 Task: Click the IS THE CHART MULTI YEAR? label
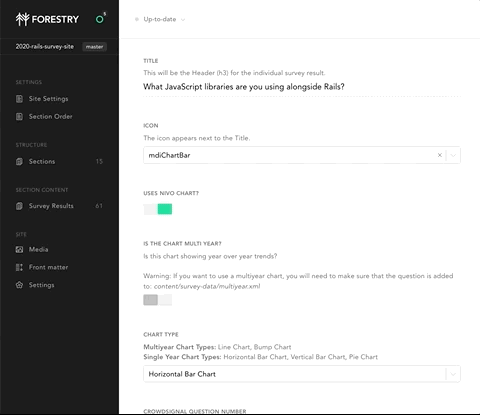pos(182,244)
